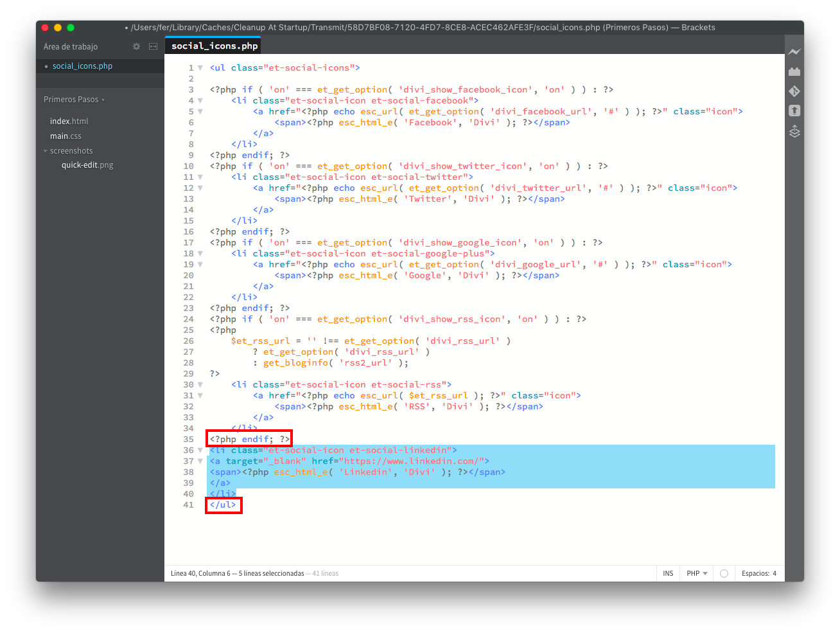The height and width of the screenshot is (633, 840).
Task: Open working files gear settings
Action: (136, 47)
